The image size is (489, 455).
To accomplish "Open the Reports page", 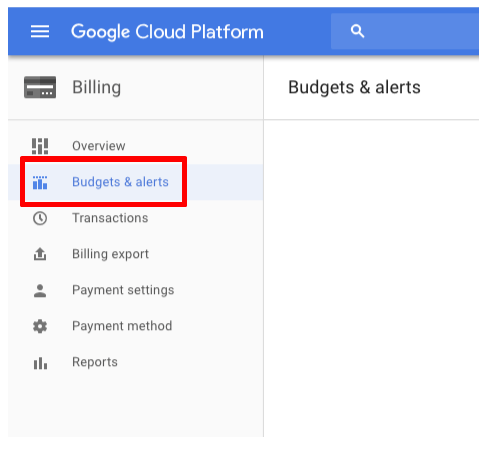I will coord(136,362).
